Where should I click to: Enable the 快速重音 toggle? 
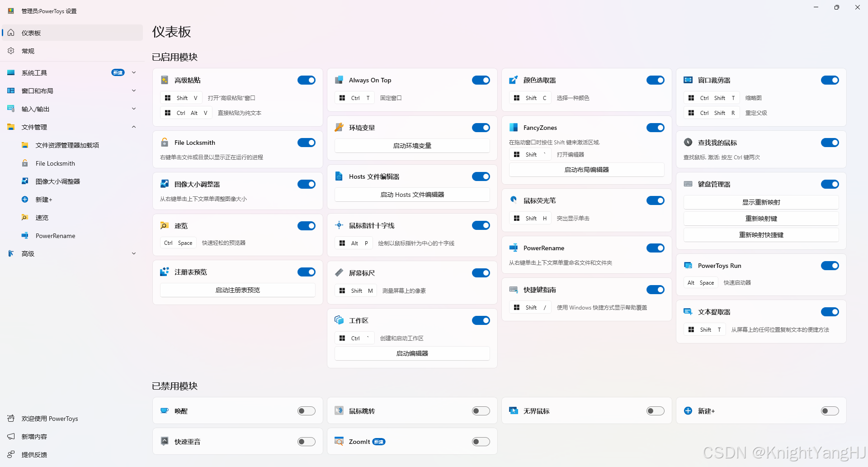click(x=307, y=442)
